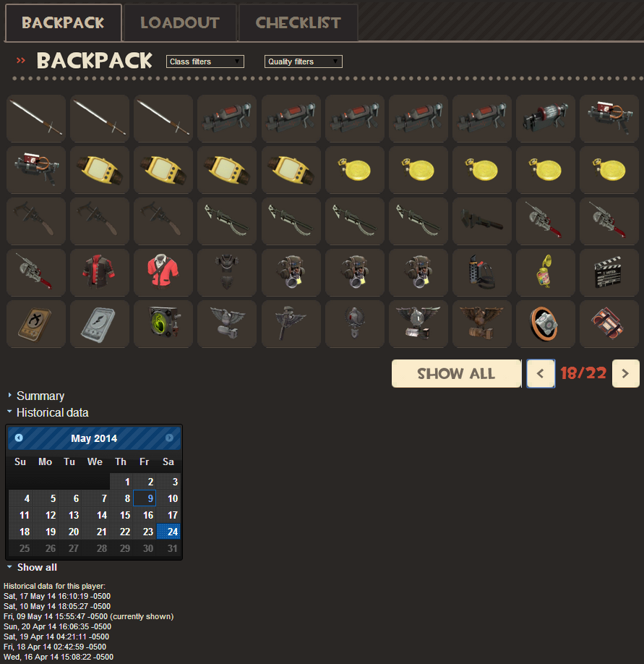
Task: Click the May 2014 calendar title
Action: 94,438
